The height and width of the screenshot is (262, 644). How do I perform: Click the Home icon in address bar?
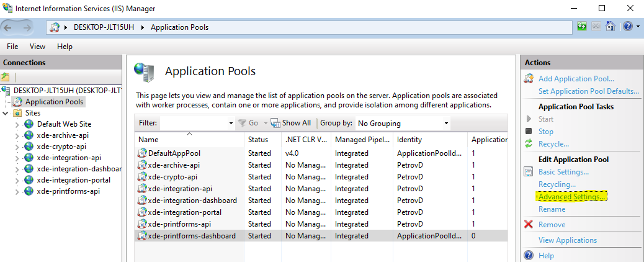click(x=610, y=27)
